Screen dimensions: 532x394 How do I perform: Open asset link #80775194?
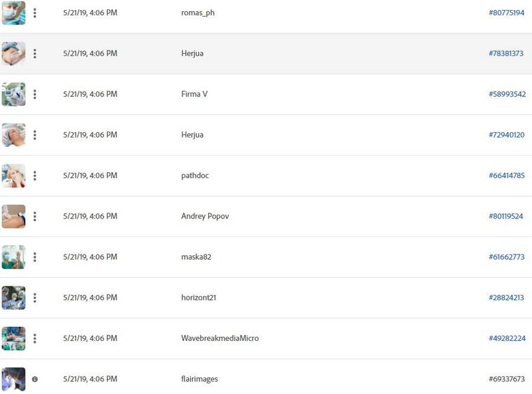(506, 13)
